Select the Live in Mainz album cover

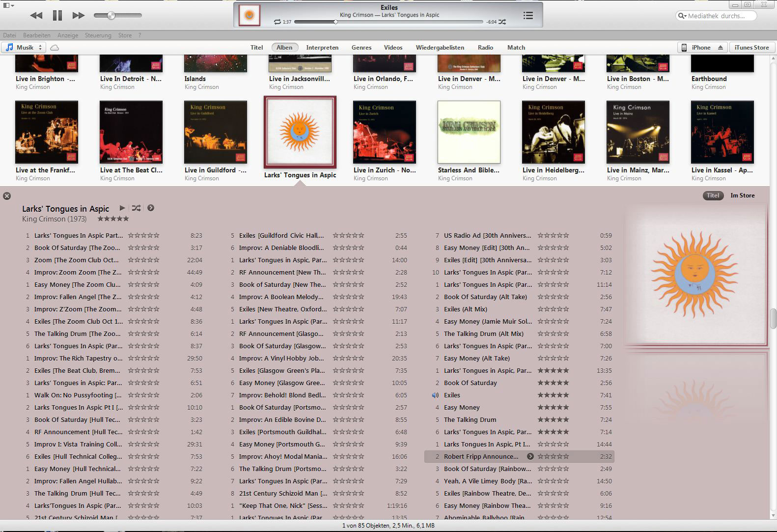pos(638,132)
